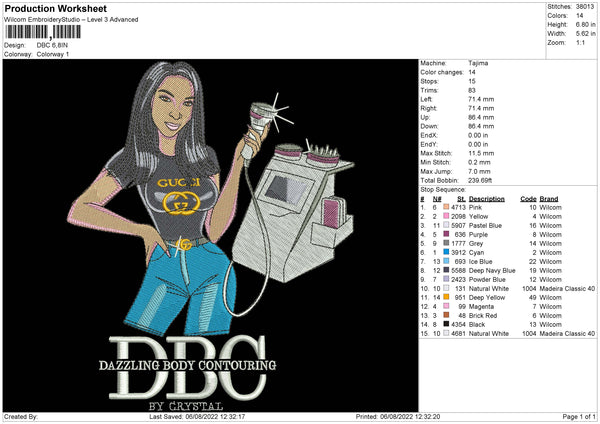Click the 'Right:' label
Image resolution: width=600 pixels, height=424 pixels.
click(429, 108)
